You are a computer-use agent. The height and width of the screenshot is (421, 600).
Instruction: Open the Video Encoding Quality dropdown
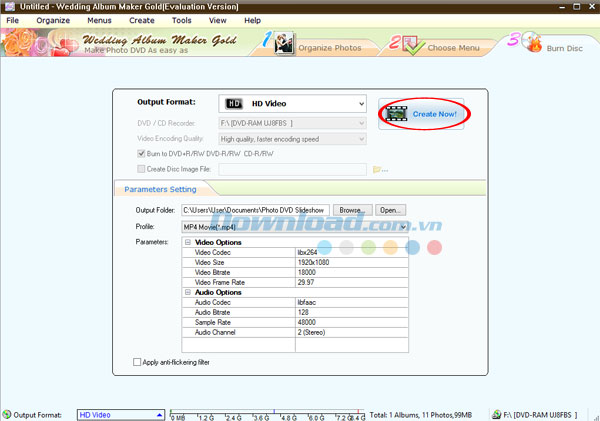tap(292, 139)
